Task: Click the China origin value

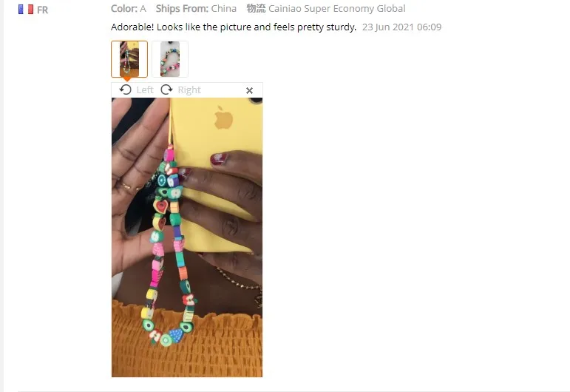Action: pos(224,8)
